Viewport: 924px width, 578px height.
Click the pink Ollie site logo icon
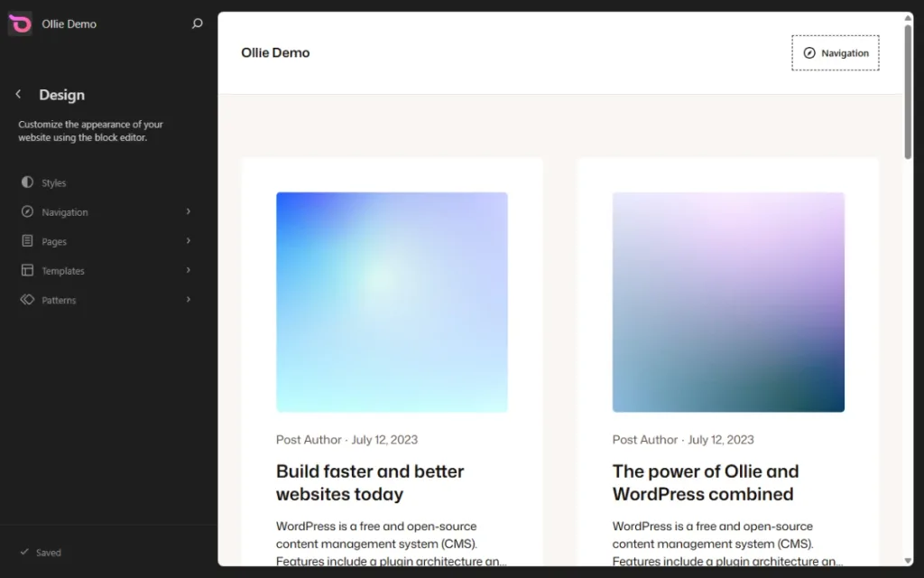point(20,24)
